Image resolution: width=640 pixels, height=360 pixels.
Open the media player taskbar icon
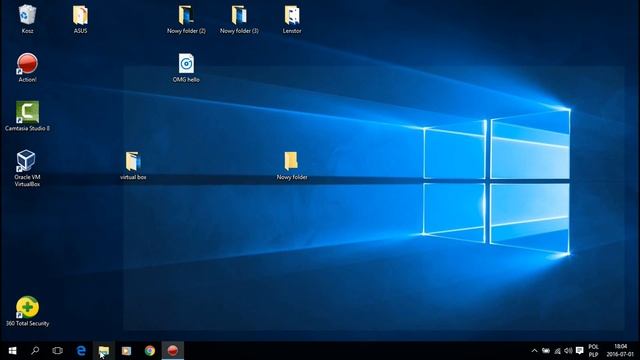click(x=127, y=351)
